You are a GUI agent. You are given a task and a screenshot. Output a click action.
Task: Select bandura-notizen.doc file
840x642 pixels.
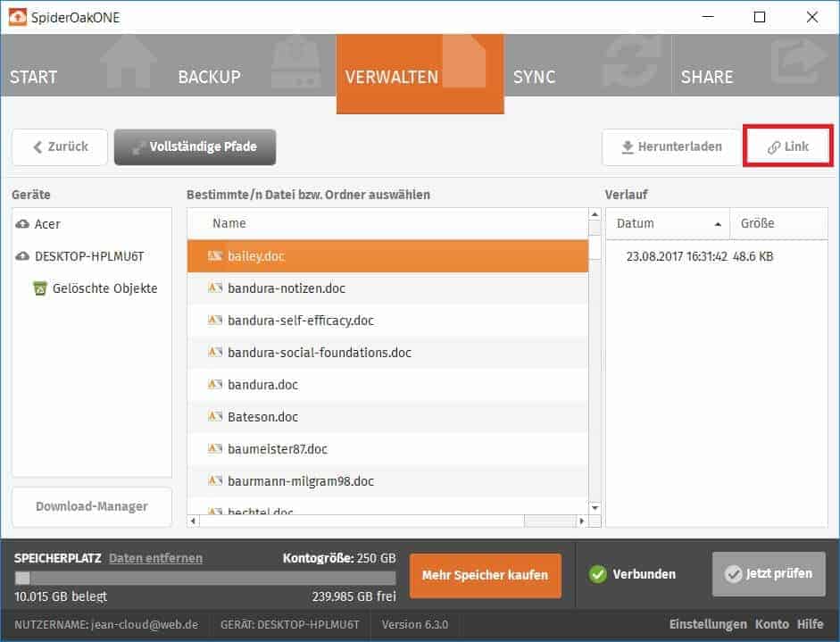[x=387, y=288]
